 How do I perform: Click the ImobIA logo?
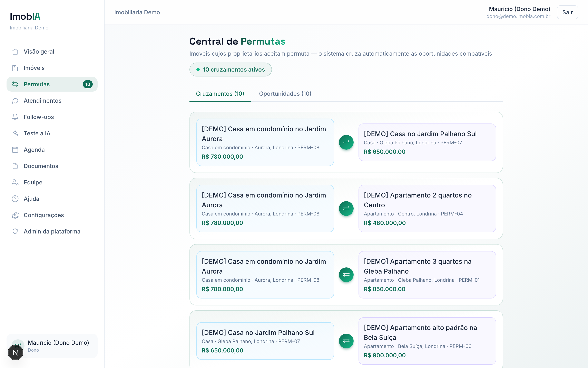(25, 16)
